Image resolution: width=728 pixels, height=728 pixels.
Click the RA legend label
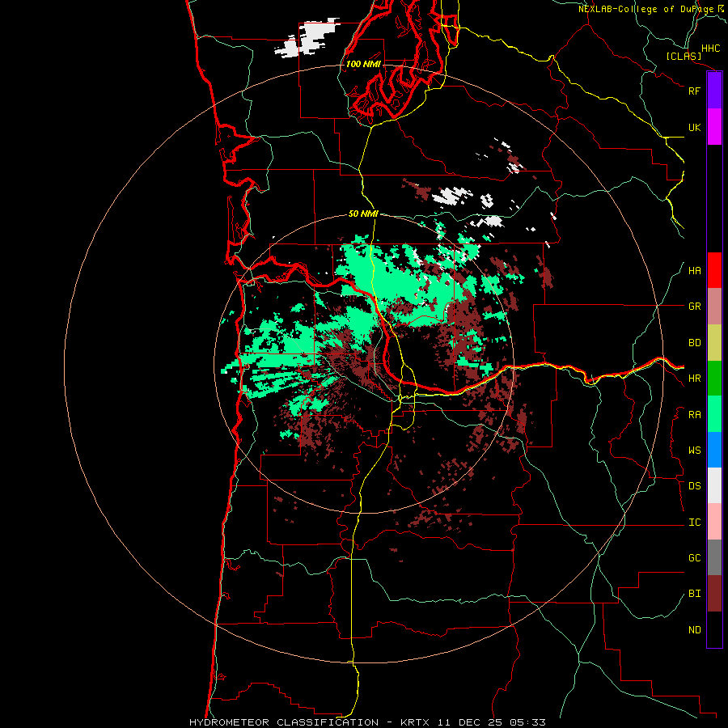point(694,415)
